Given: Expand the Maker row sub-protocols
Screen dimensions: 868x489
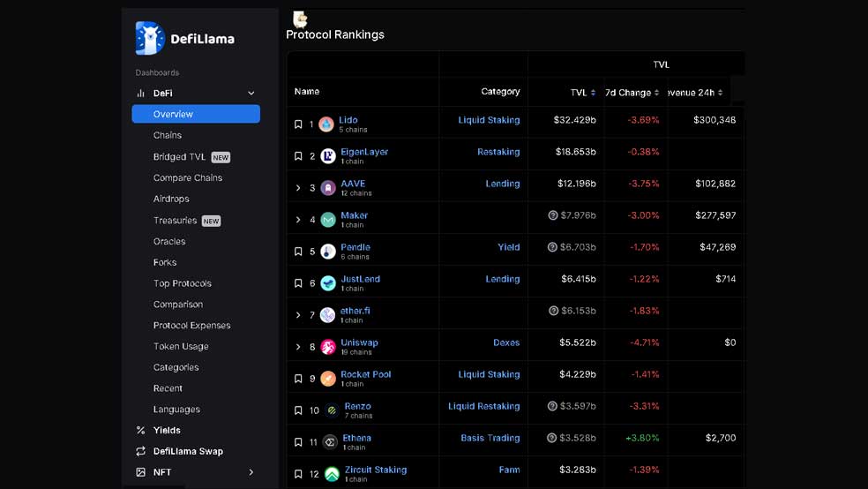Looking at the screenshot, I should point(298,220).
